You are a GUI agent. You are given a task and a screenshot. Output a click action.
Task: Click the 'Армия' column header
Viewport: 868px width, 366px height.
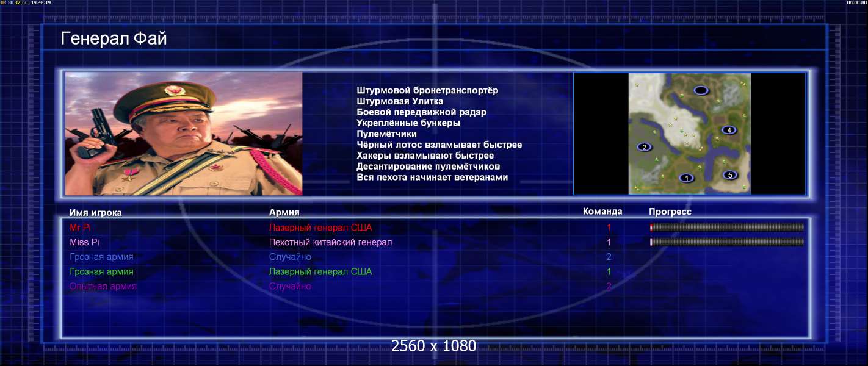tap(284, 212)
